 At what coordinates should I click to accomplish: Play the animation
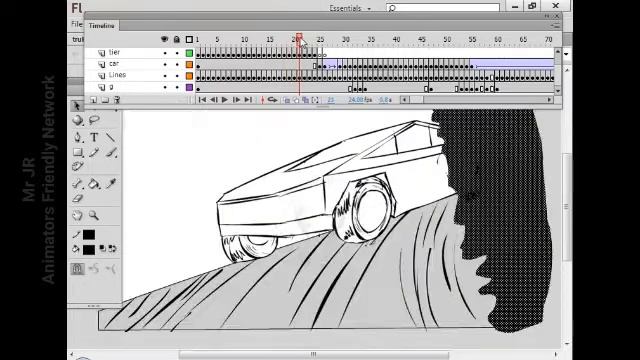click(225, 100)
